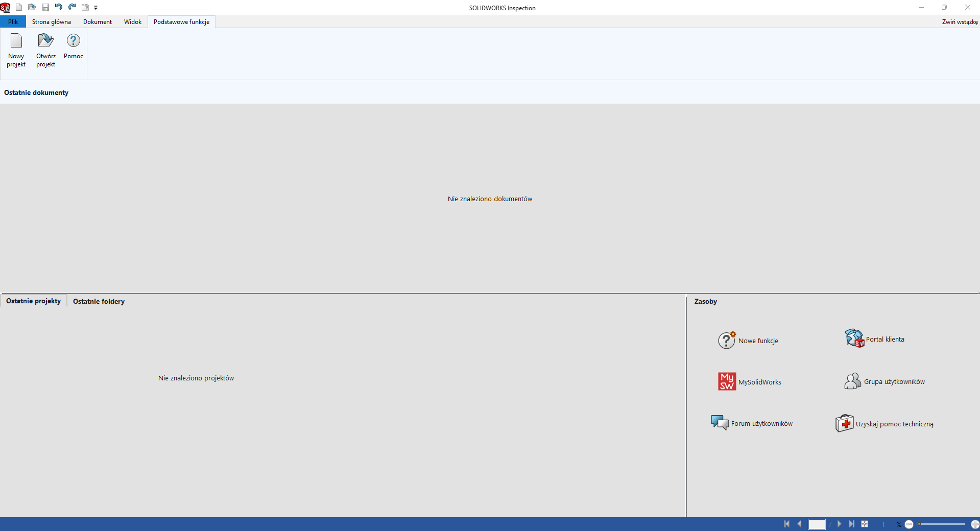Open the quick access toolbar customize dropdown
980x531 pixels.
96,8
